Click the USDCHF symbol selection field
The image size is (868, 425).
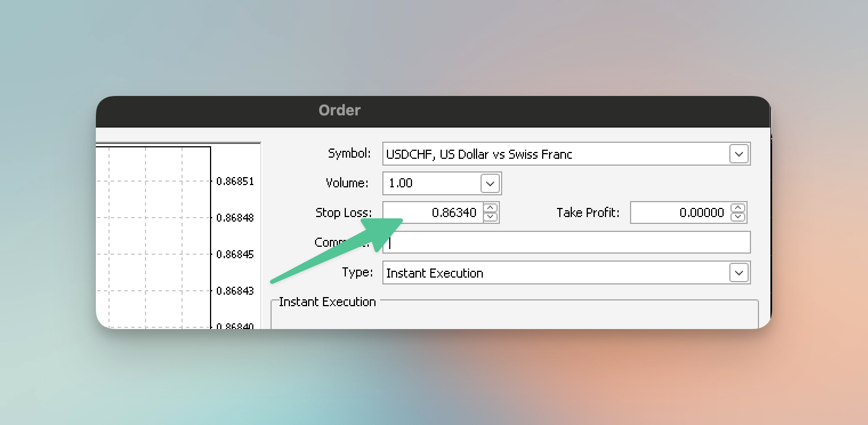point(554,154)
